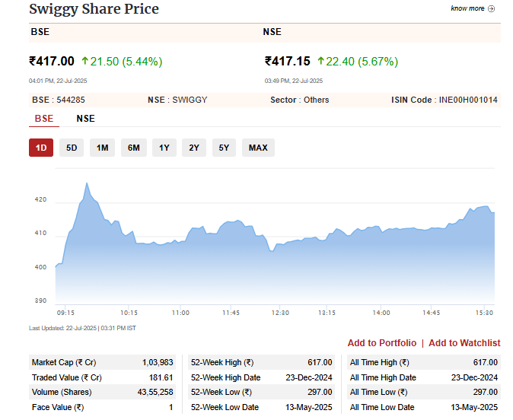Select the 2Y time range
Screen dimensions: 513x420
(194, 148)
